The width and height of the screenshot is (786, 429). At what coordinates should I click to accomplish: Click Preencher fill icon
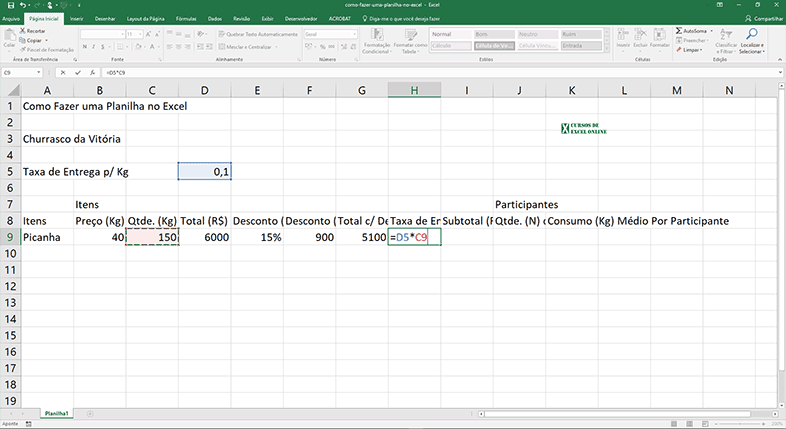point(679,40)
